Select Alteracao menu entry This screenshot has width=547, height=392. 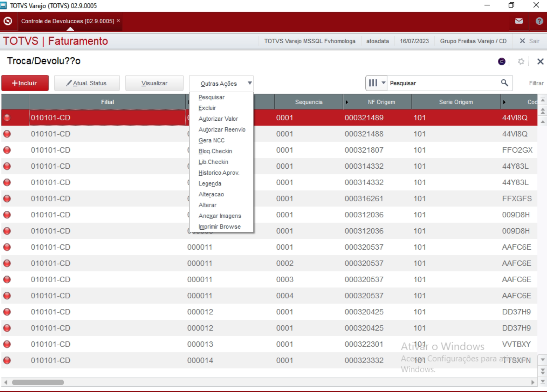click(x=211, y=194)
